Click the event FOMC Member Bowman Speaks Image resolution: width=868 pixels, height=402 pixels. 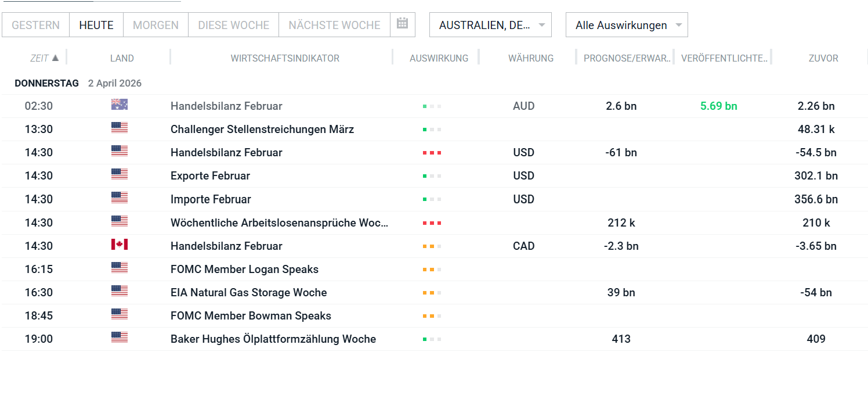(x=251, y=315)
